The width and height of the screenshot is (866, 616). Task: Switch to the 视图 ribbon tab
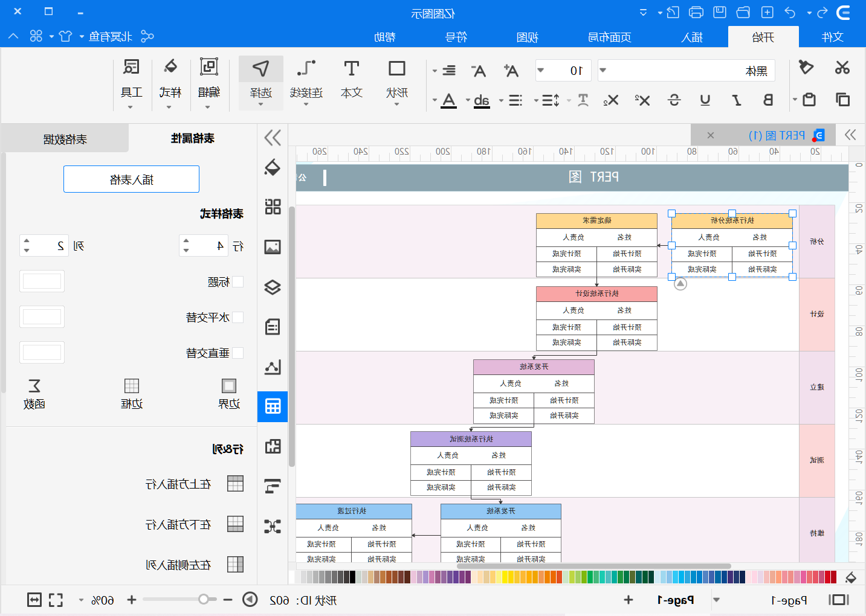[x=527, y=37]
